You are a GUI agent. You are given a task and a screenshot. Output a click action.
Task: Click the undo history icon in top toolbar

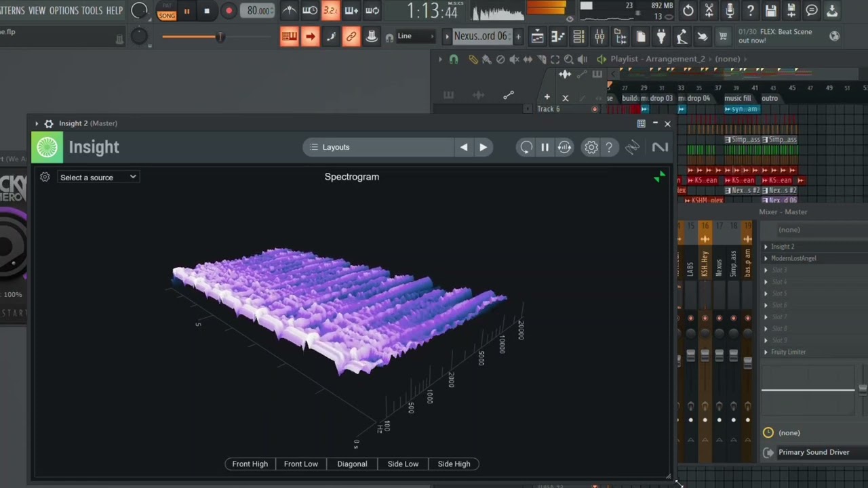point(688,10)
